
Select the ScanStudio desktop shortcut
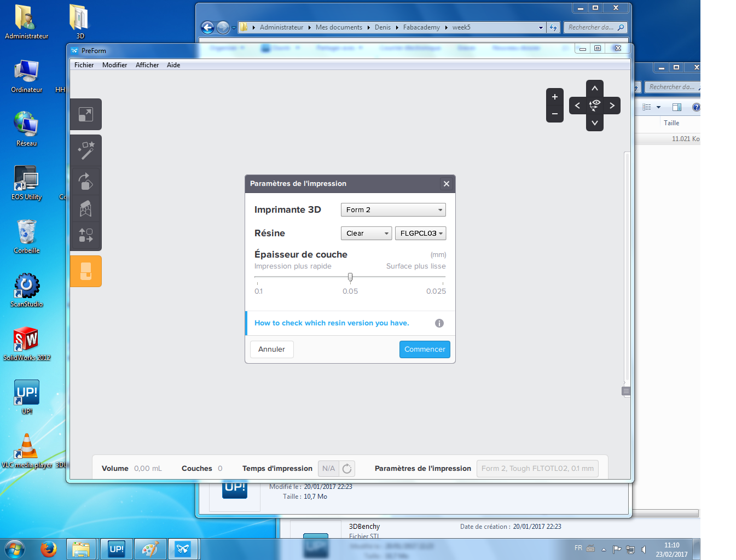click(x=26, y=290)
